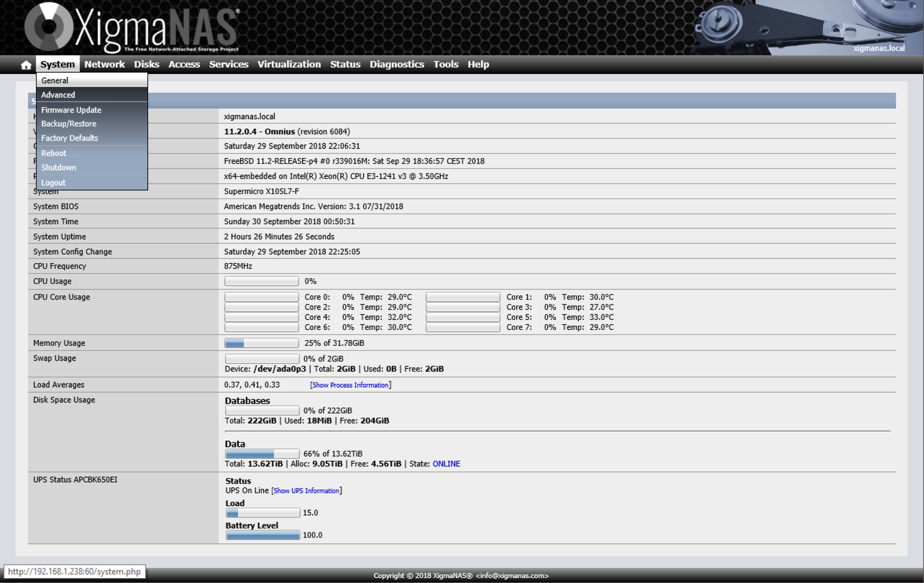Screen dimensions: 924x583
Task: Open the Virtualization menu
Action: [289, 64]
